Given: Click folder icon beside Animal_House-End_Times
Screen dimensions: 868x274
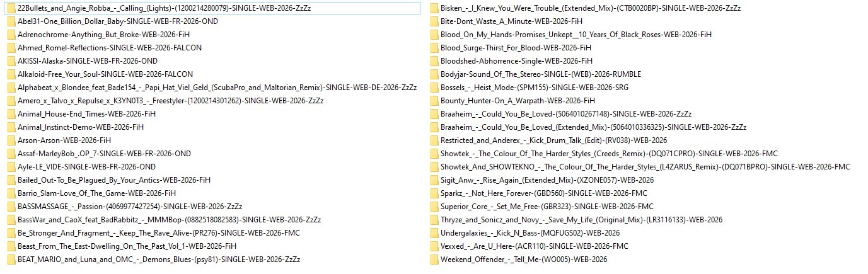Looking at the screenshot, I should tap(11, 114).
